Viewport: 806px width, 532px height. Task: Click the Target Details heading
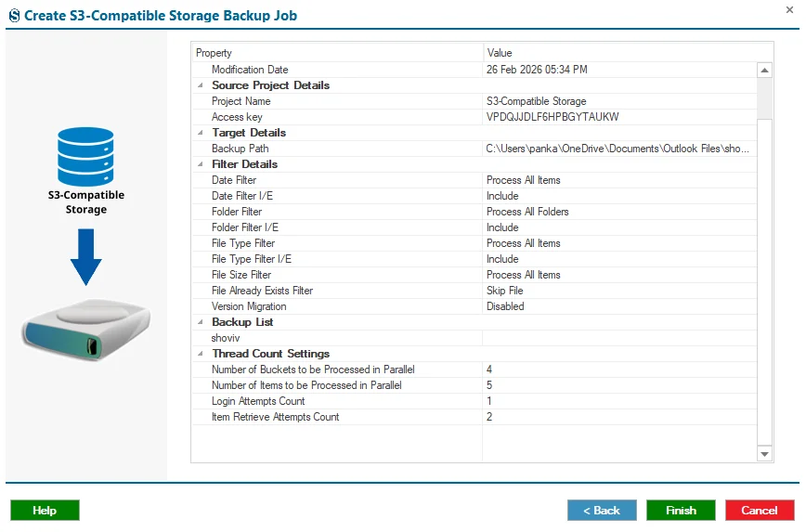[249, 133]
